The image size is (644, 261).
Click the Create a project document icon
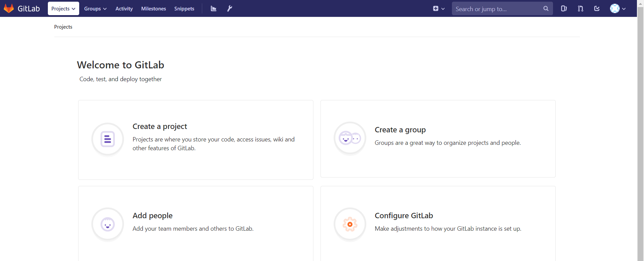108,139
